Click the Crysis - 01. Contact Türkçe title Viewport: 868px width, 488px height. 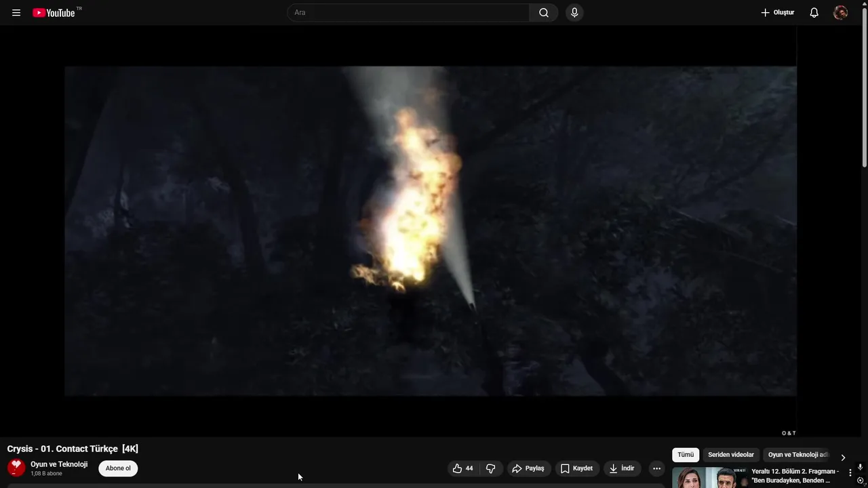(x=73, y=449)
